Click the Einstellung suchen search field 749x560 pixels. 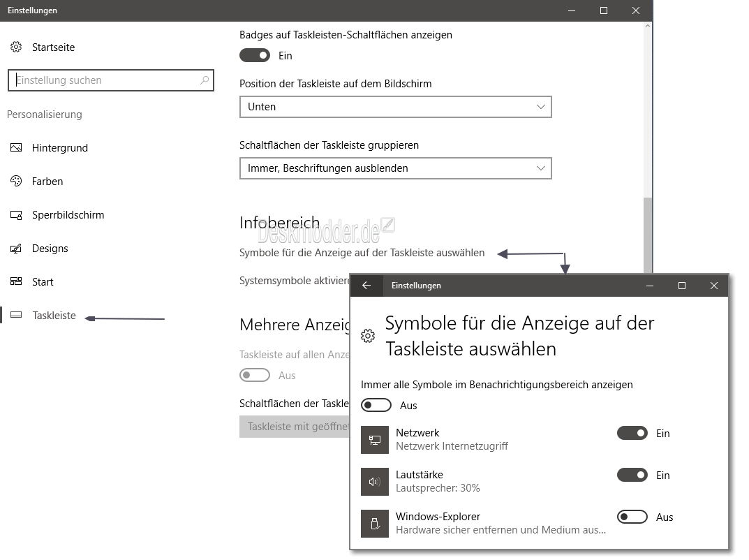click(105, 80)
